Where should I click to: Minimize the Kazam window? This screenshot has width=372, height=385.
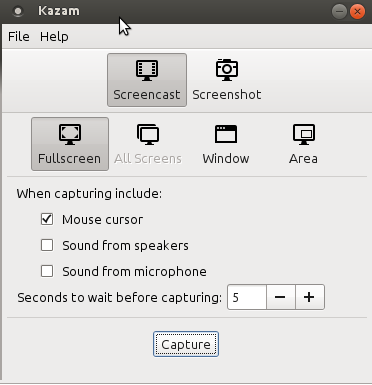click(x=339, y=12)
